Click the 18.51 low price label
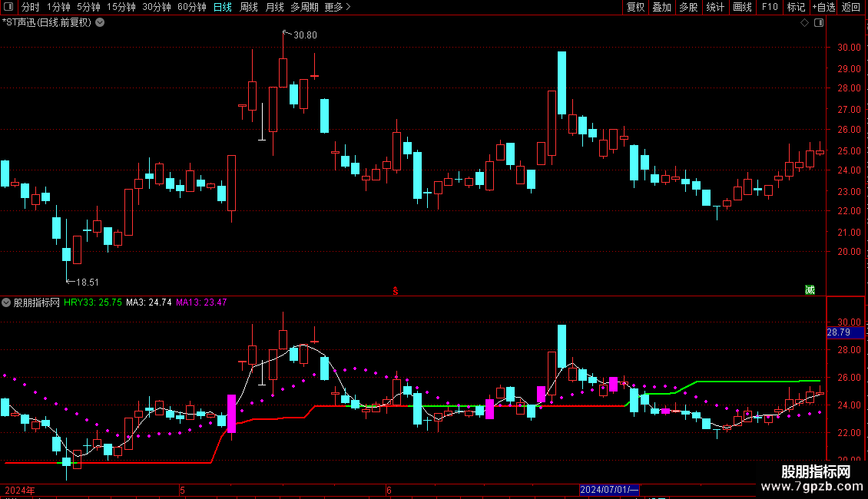Screen dimensions: 868x499 pyautogui.click(x=87, y=283)
